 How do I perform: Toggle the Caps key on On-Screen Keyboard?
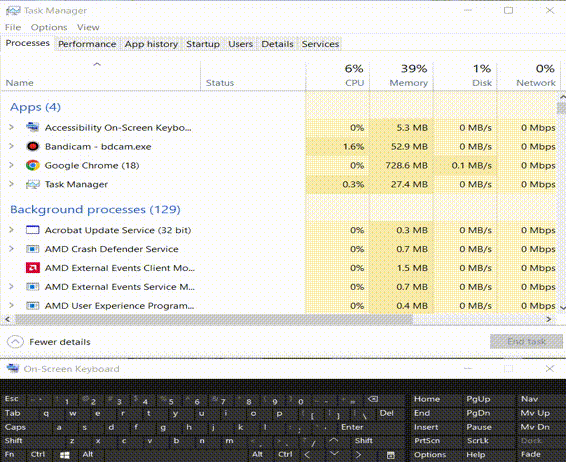point(15,427)
